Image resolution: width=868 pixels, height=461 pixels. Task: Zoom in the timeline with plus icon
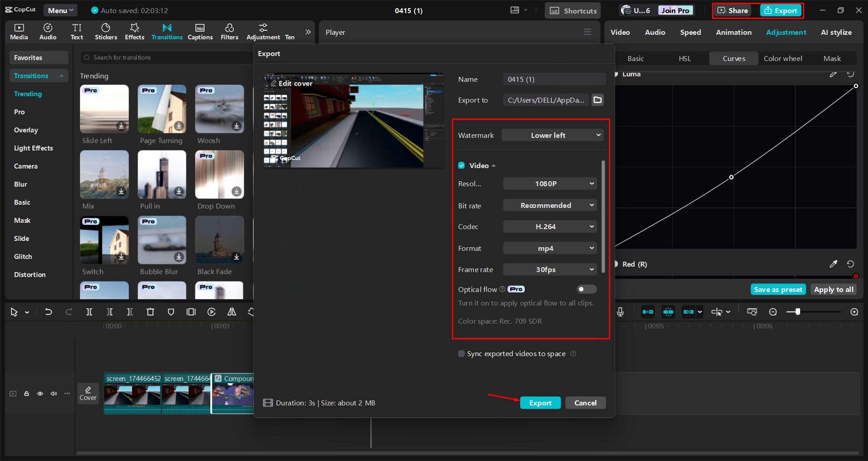[854, 312]
